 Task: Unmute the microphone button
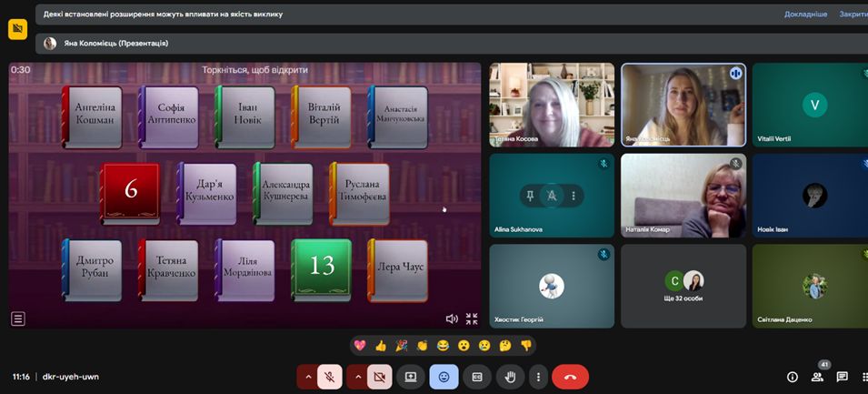(x=329, y=377)
